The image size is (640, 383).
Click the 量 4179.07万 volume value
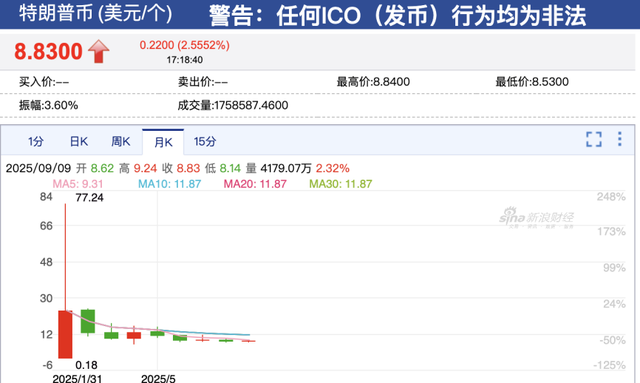[279, 168]
